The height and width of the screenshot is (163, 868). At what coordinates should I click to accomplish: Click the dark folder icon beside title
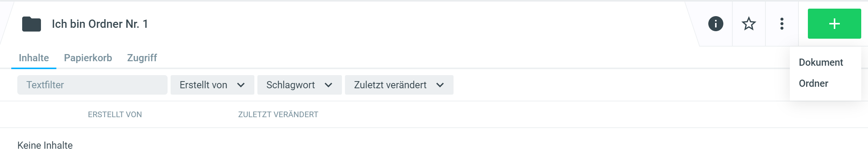click(x=32, y=24)
